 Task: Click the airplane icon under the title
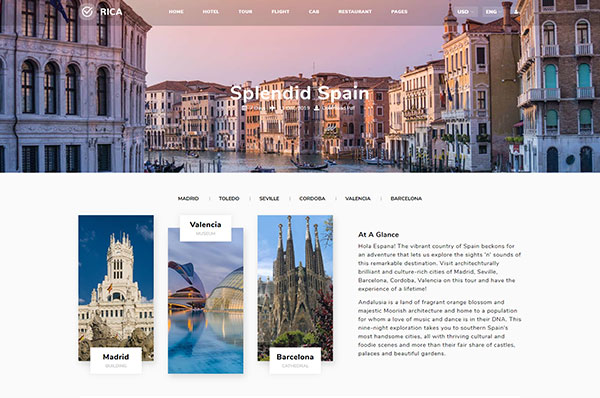[272, 108]
